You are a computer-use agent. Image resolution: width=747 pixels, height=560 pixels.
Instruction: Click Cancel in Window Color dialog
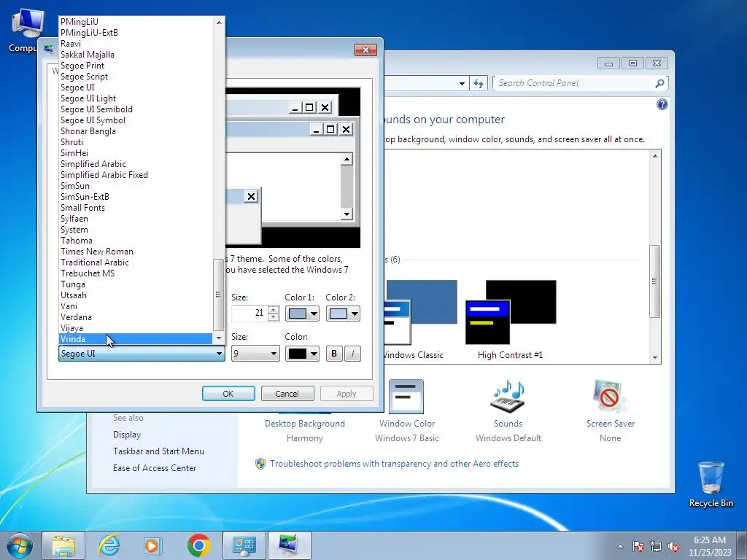(x=287, y=393)
